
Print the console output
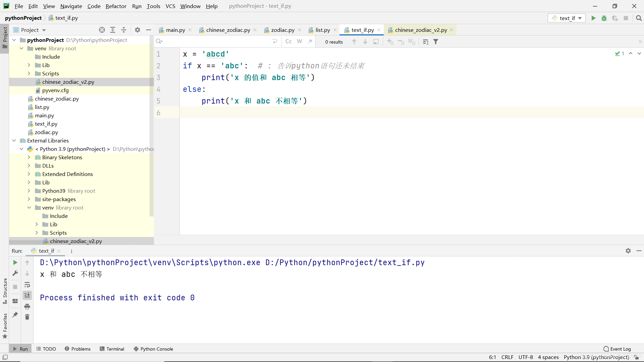click(x=27, y=306)
